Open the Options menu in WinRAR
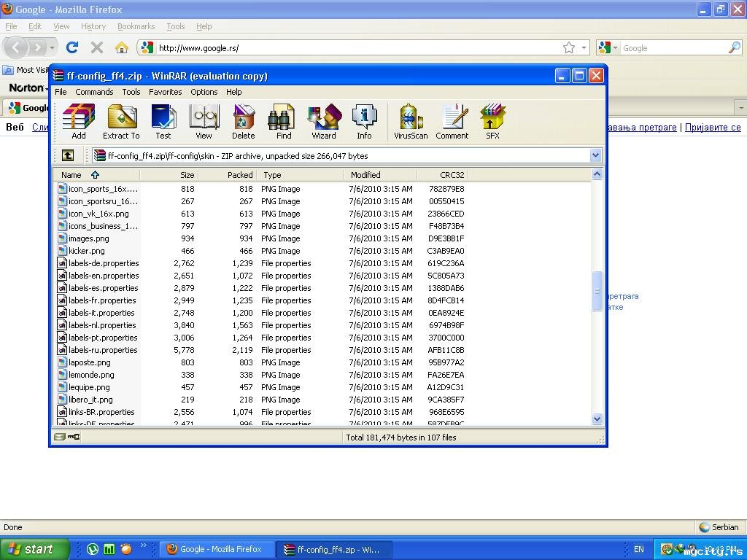The width and height of the screenshot is (747, 560). tap(204, 92)
